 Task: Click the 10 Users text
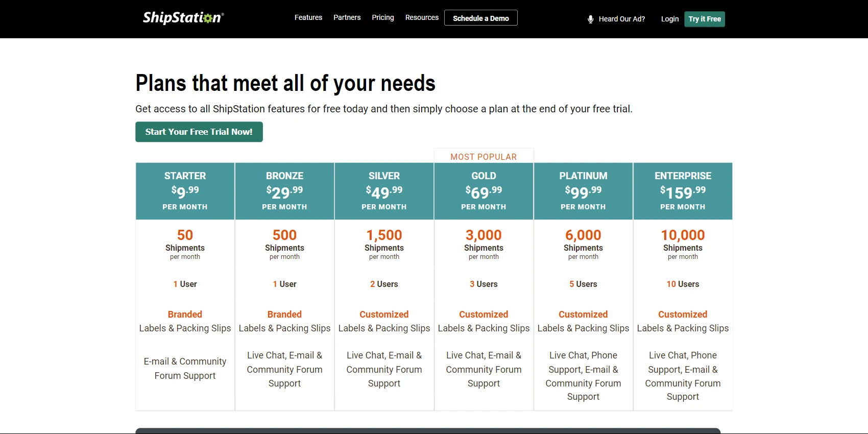tap(683, 284)
